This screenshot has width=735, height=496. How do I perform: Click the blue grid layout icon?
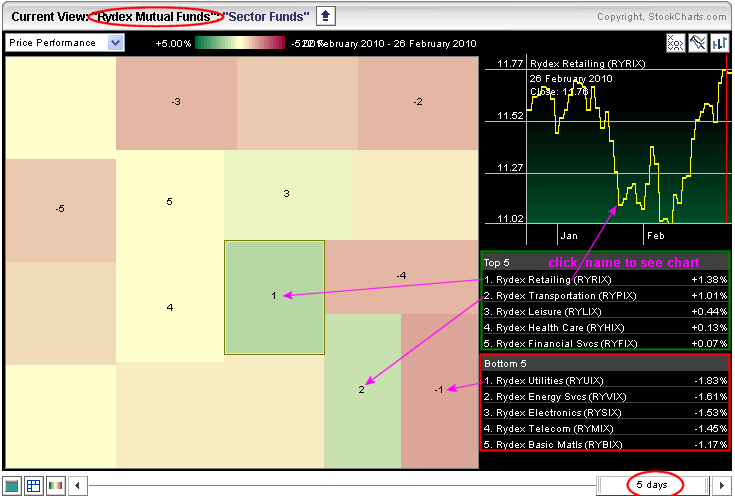33,486
